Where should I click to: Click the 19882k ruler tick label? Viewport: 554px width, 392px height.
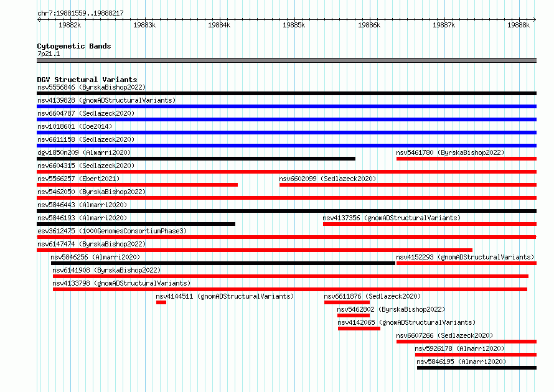pos(70,25)
